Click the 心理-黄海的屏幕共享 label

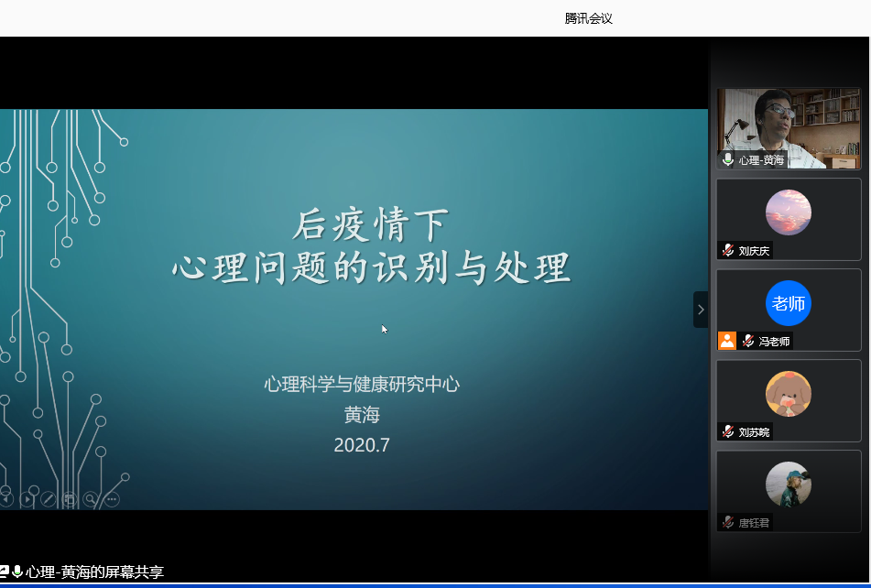[94, 572]
